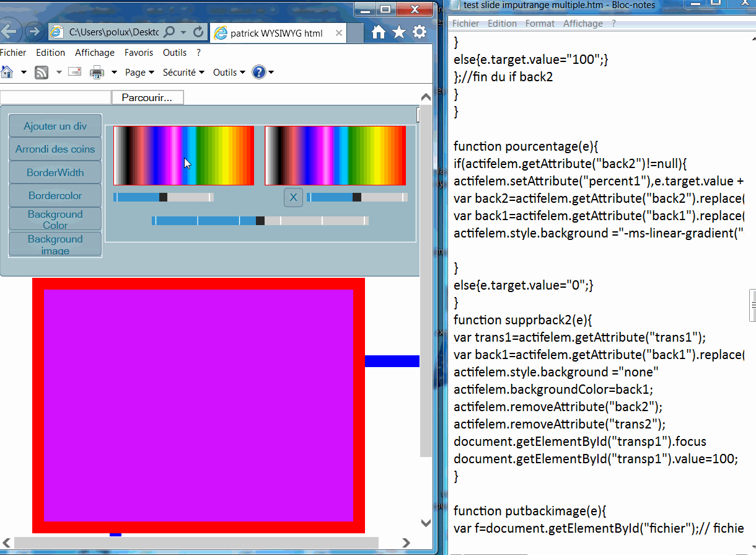This screenshot has height=555, width=756.
Task: Open Fichier menu in Internet Explorer
Action: [13, 53]
